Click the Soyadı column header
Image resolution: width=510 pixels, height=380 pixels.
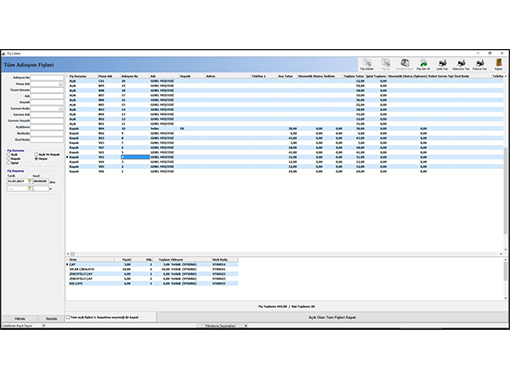pyautogui.click(x=192, y=76)
